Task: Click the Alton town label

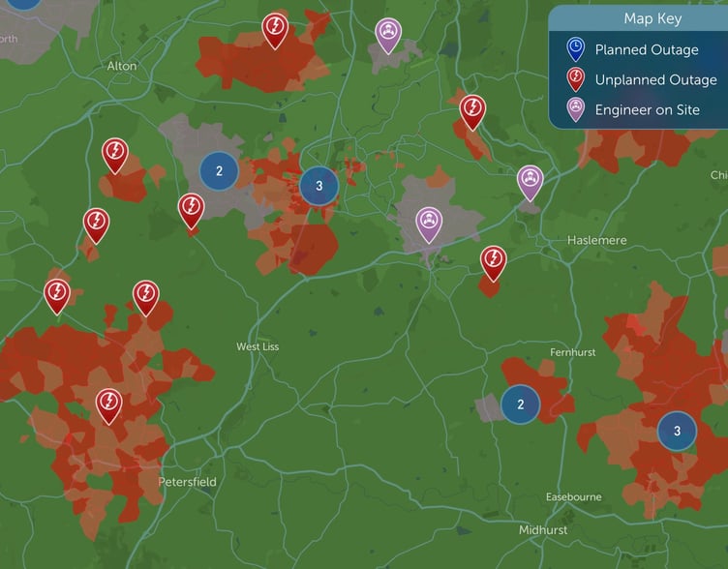Action: tap(122, 66)
